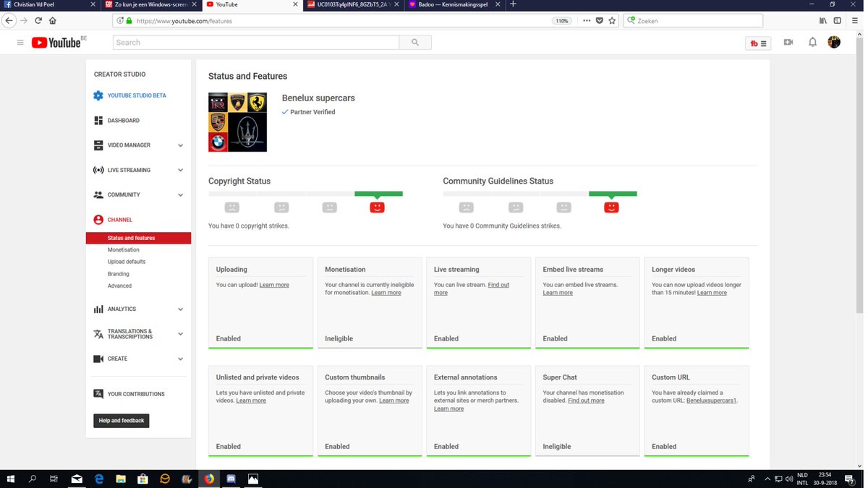This screenshot has width=868, height=488.
Task: Click the magnifier search button
Action: 415,43
